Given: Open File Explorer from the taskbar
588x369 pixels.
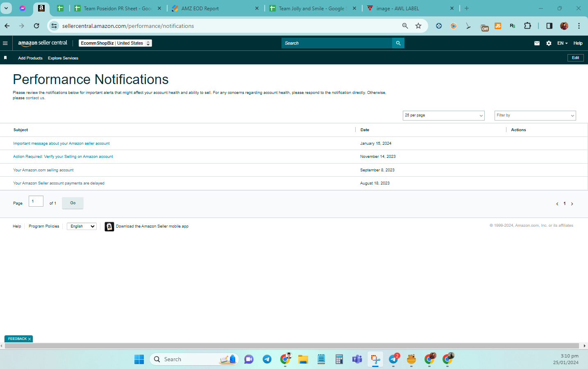Looking at the screenshot, I should (303, 360).
